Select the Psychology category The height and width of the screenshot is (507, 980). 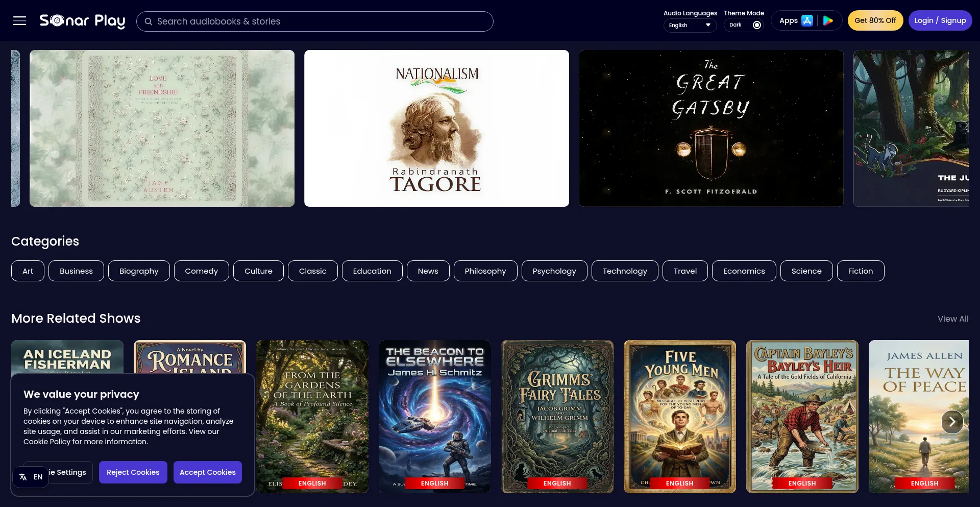pos(554,271)
